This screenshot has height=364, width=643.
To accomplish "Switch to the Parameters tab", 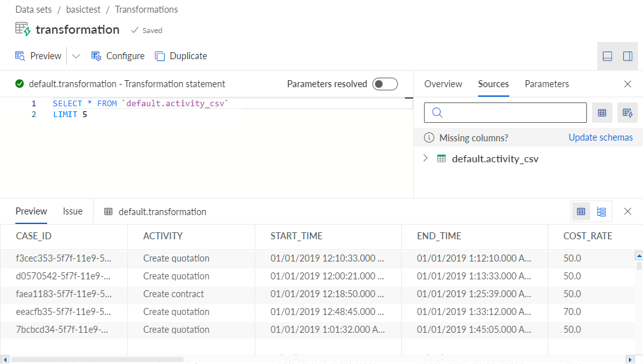I will (547, 84).
